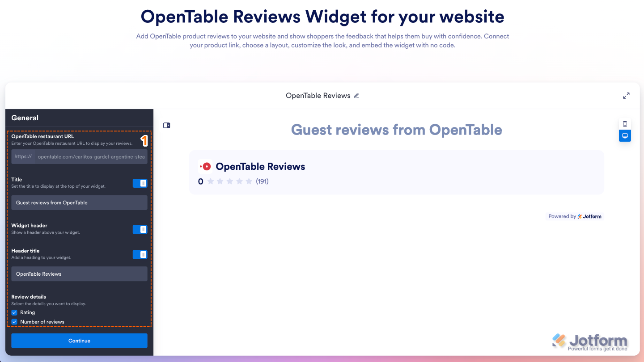Expand the widget builder to fullscreen
Image resolution: width=644 pixels, height=362 pixels.
(626, 96)
